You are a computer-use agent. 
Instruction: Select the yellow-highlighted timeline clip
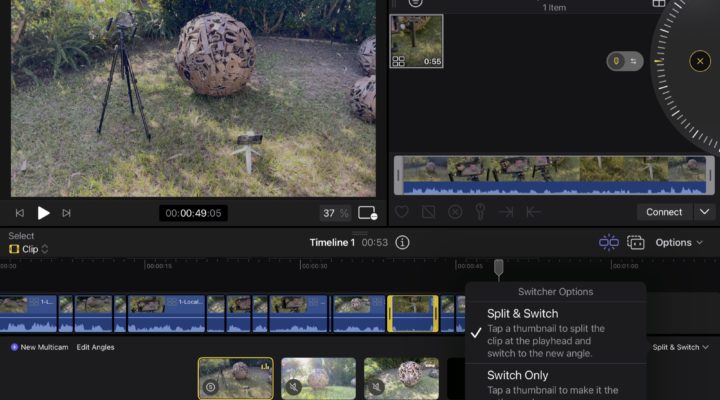tap(413, 314)
